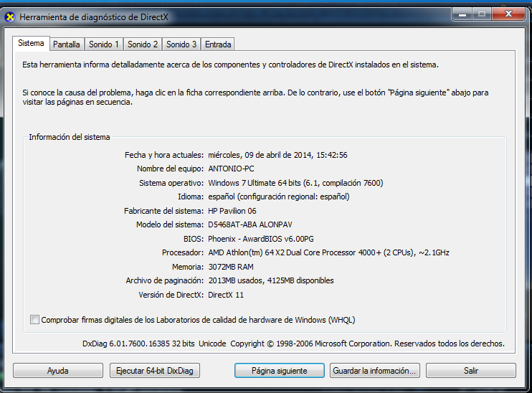Open the Pantalla tab
Image resolution: width=532 pixels, height=393 pixels.
tap(67, 44)
